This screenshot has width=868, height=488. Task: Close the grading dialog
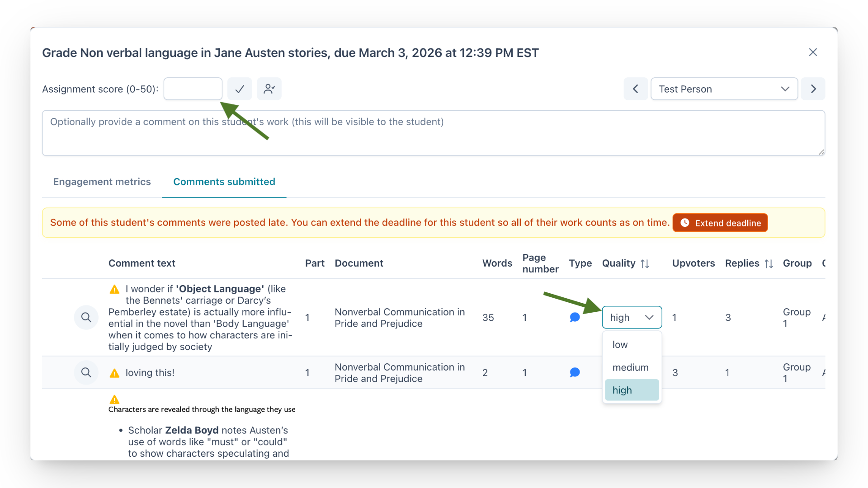[x=813, y=52]
